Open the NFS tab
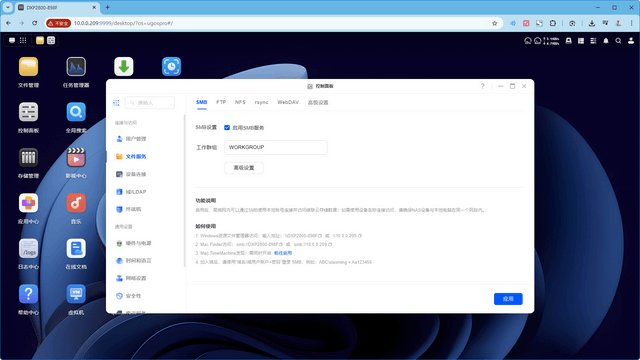This screenshot has height=360, width=640. click(240, 102)
